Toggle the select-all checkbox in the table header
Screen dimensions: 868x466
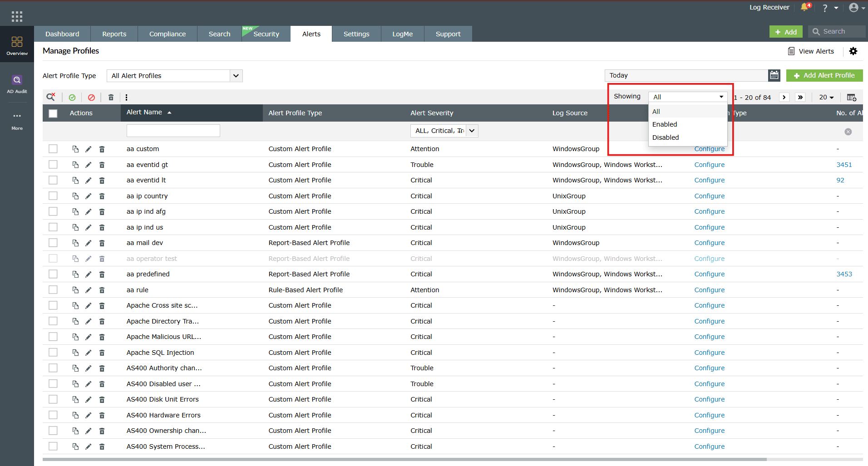53,113
